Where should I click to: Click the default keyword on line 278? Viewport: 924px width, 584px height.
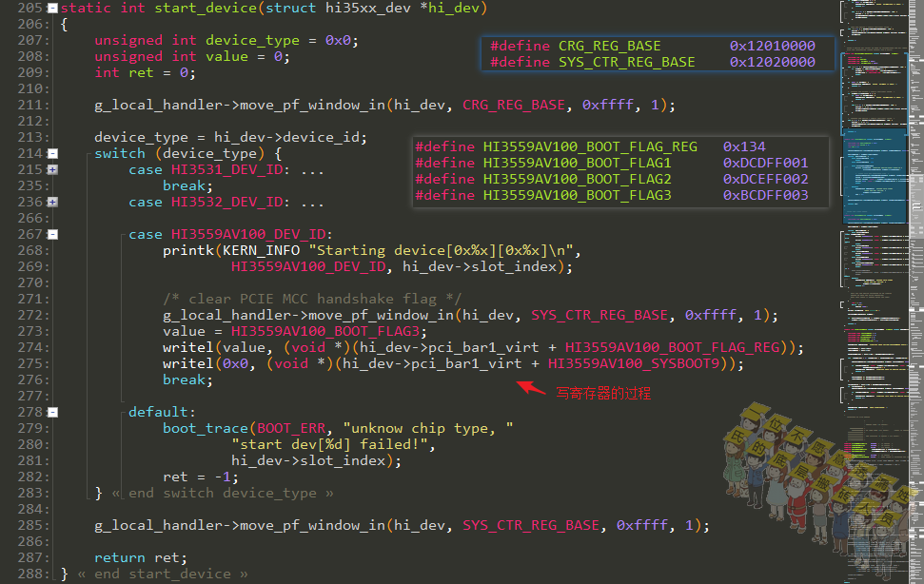(158, 412)
